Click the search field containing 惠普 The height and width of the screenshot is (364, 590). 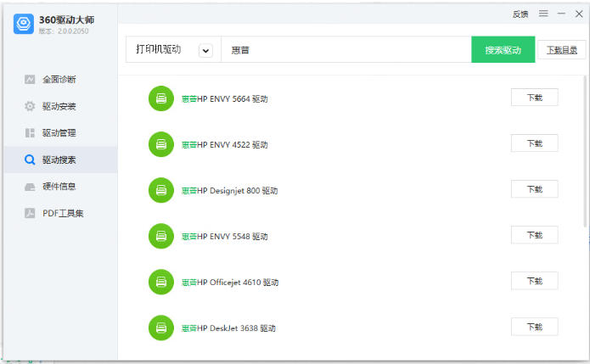(346, 49)
